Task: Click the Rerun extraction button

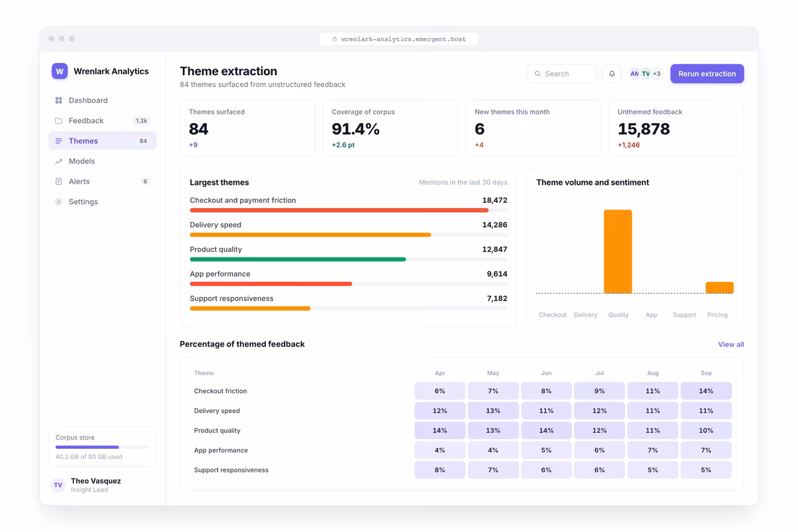Action: tap(707, 74)
